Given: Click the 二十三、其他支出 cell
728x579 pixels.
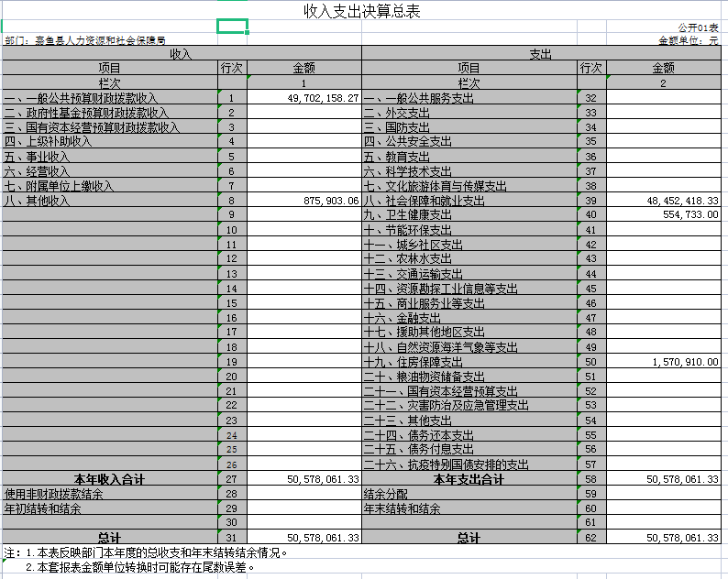Looking at the screenshot, I should click(x=469, y=421).
